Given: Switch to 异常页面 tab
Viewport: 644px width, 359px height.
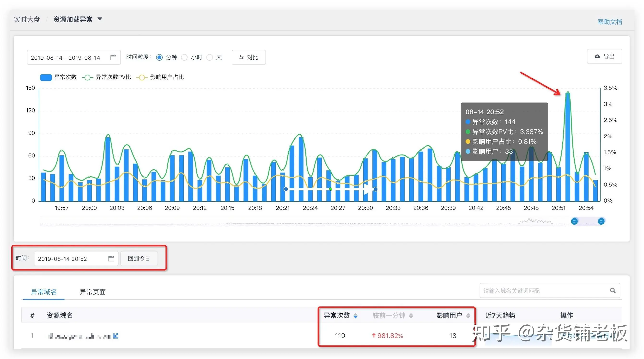Looking at the screenshot, I should point(92,292).
